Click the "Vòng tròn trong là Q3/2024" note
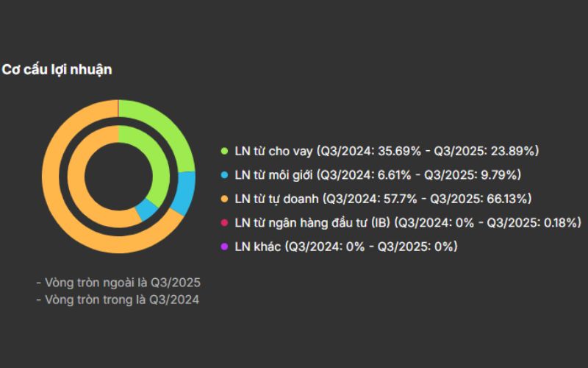Screen dimensions: 588x368 (x=118, y=300)
